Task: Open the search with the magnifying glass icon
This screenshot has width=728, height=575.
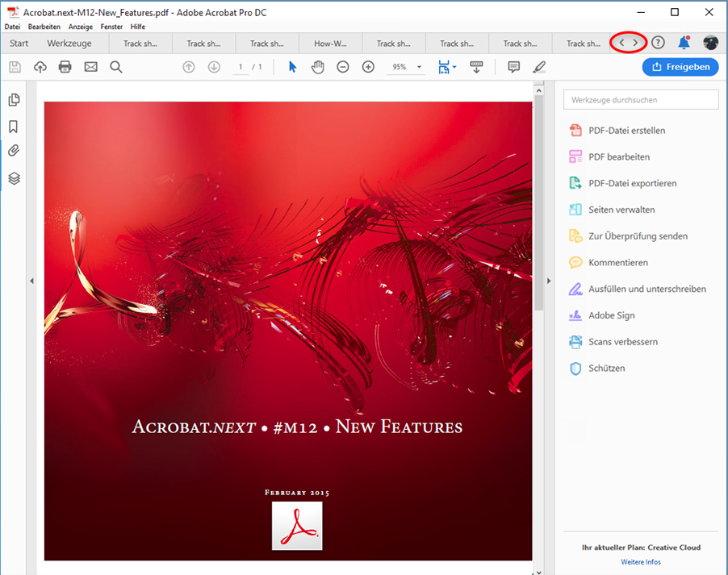Action: pyautogui.click(x=116, y=67)
